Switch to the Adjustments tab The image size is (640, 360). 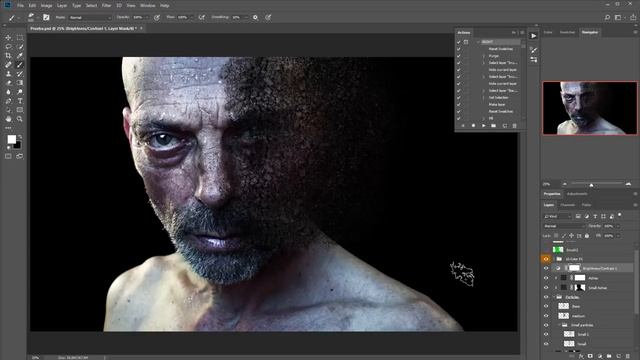click(577, 194)
